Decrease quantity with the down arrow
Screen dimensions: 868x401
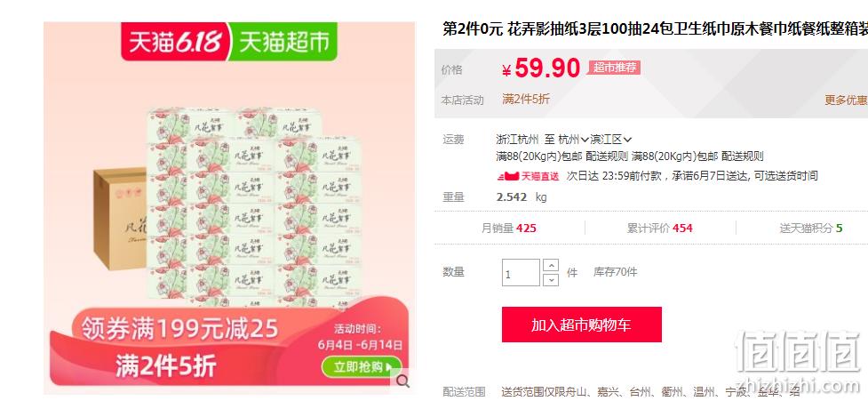pyautogui.click(x=551, y=280)
